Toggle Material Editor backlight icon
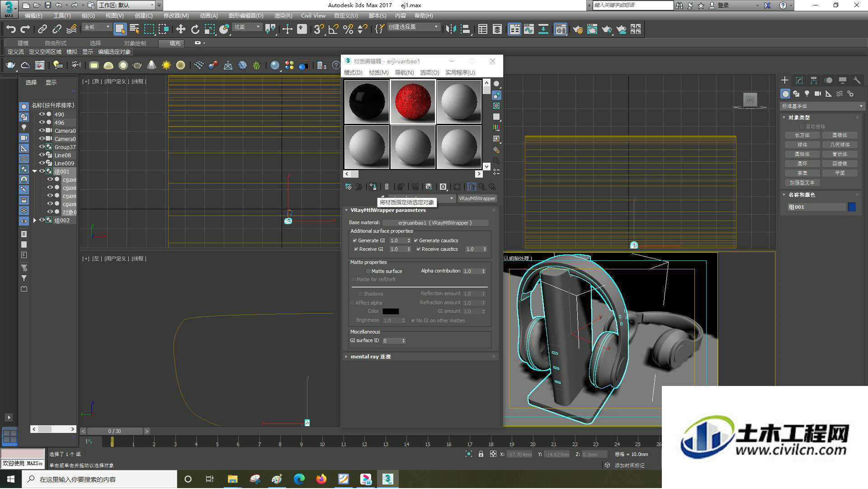The image size is (868, 489). pos(496,95)
